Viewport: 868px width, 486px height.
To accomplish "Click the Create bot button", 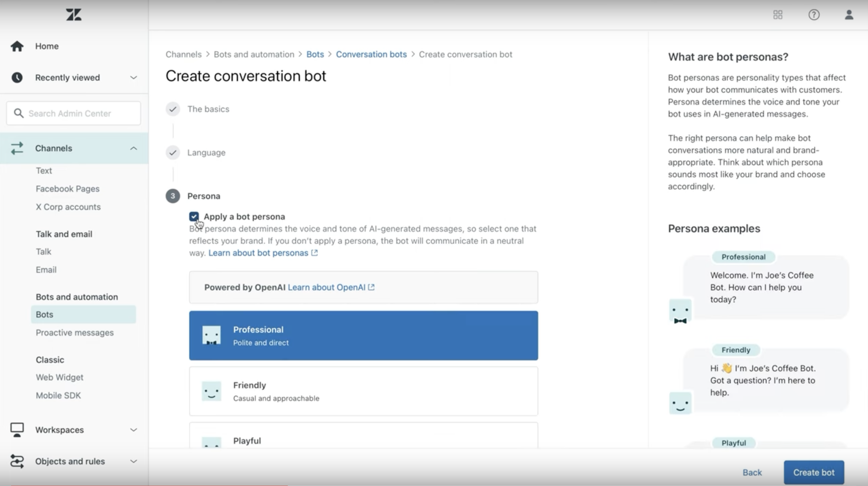I will click(x=813, y=472).
